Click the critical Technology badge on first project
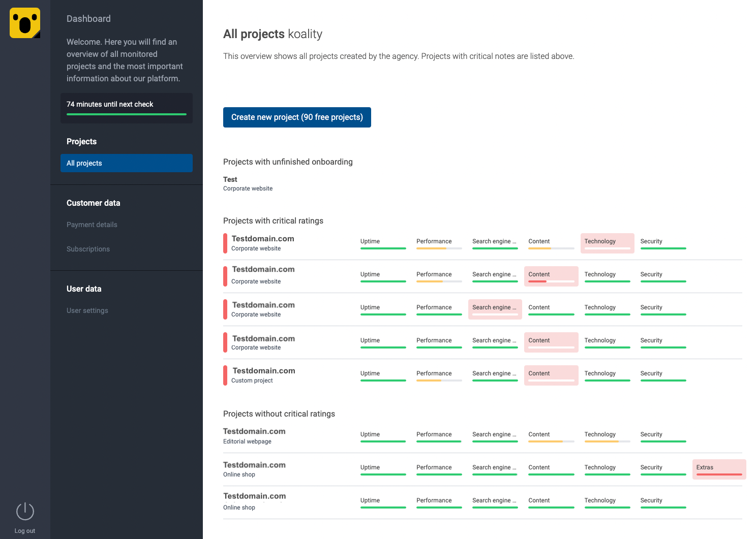 [x=607, y=243]
